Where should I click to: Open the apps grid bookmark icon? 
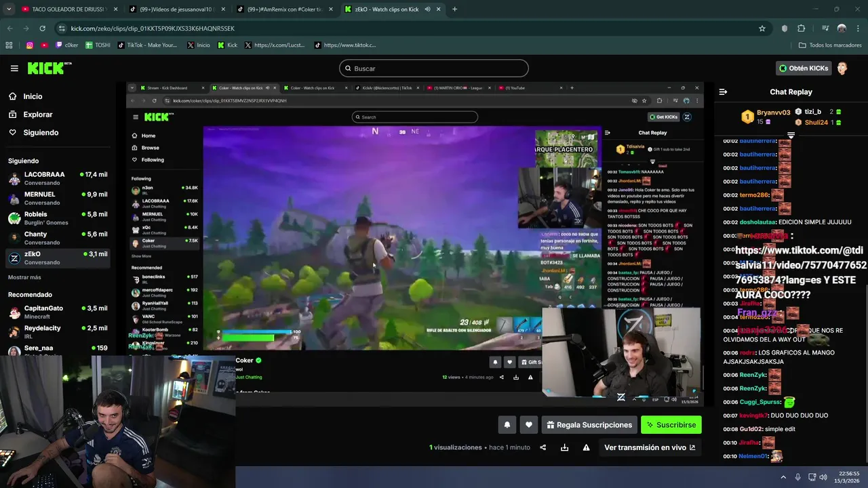[9, 45]
